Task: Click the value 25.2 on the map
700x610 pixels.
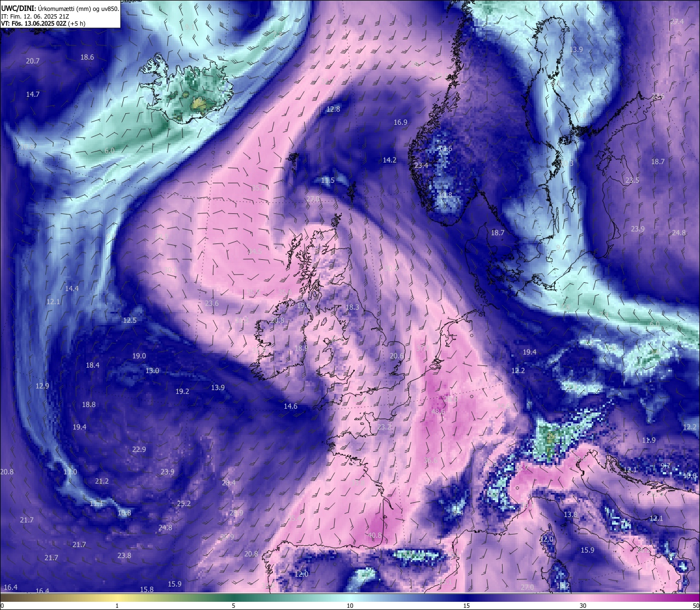Action: (x=184, y=503)
